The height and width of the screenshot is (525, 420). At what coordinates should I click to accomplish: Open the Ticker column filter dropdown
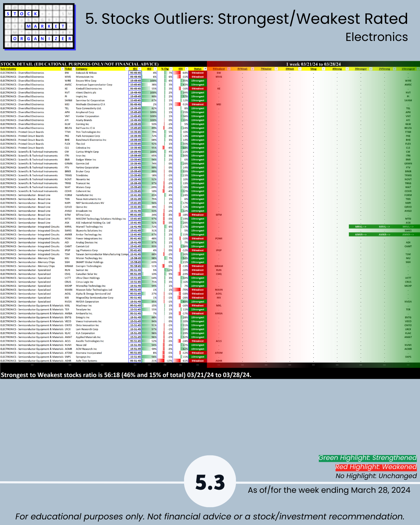[x=73, y=69]
